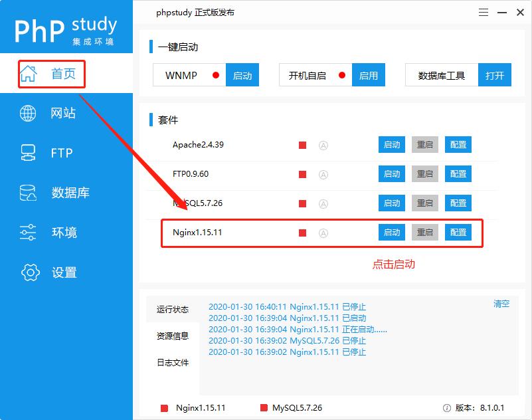Click log line 16:39:04 Nginx1.15.11 已启动
532x420 pixels.
tap(287, 318)
